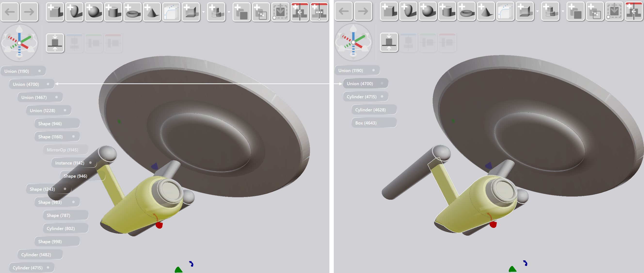Select the Instance (1142) tree node
The width and height of the screenshot is (644, 273).
click(x=74, y=163)
